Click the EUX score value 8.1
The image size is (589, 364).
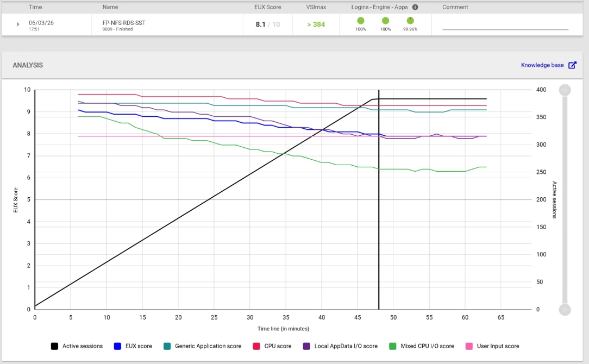tap(260, 24)
